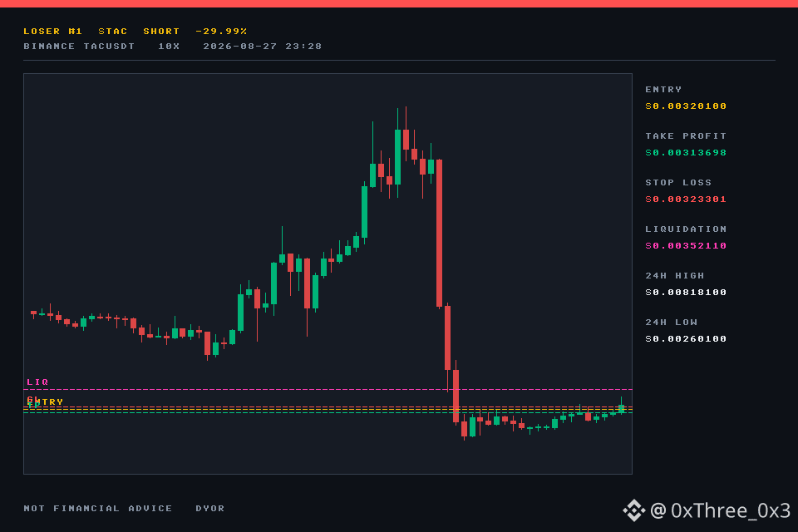
Task: Click entry price $0.00320100
Action: (686, 106)
